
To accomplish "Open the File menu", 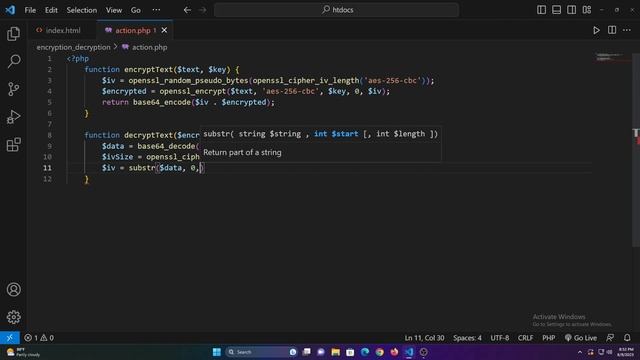I will (x=30, y=10).
